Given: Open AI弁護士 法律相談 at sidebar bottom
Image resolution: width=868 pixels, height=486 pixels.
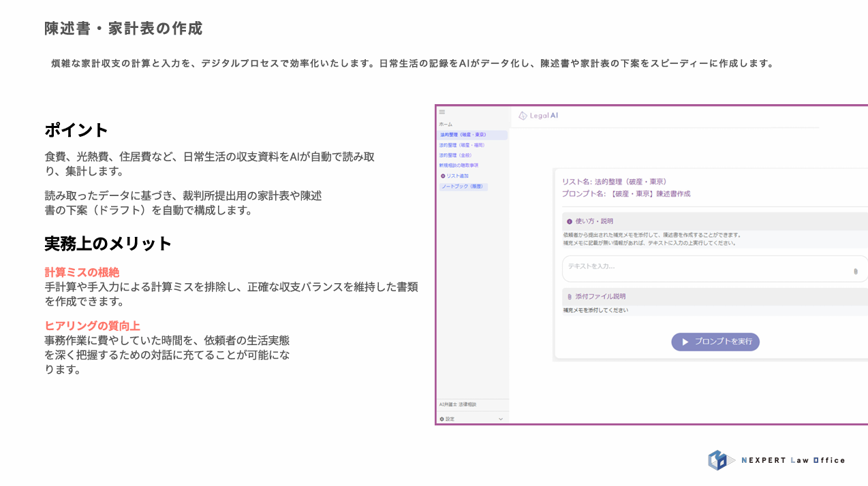Looking at the screenshot, I should tap(458, 404).
